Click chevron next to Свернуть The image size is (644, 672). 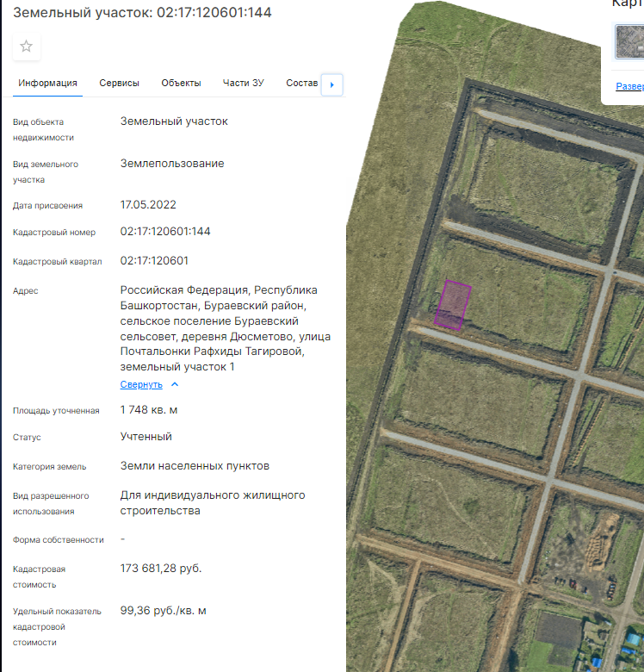pyautogui.click(x=175, y=384)
